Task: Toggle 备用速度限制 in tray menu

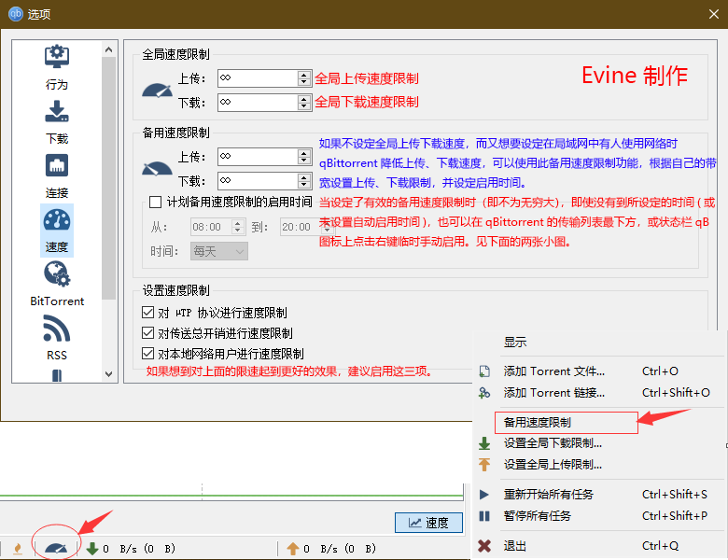Action: [566, 423]
